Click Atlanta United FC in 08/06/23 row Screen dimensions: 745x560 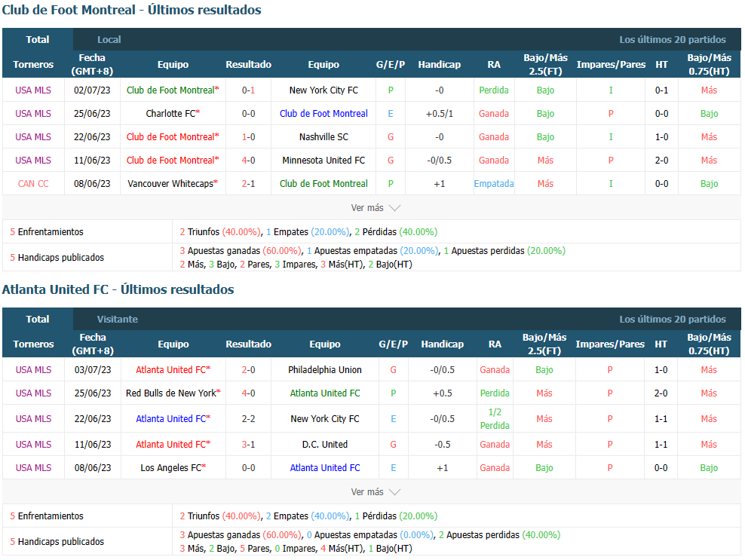324,467
